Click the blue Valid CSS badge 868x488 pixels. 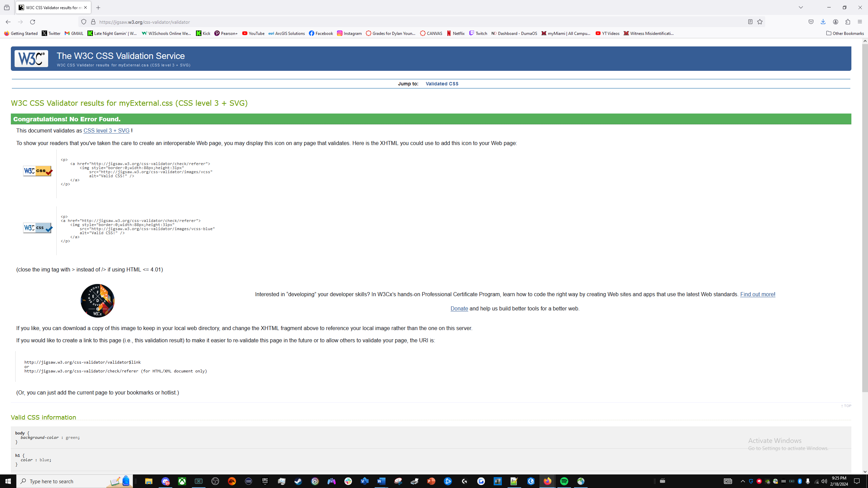[x=38, y=228]
